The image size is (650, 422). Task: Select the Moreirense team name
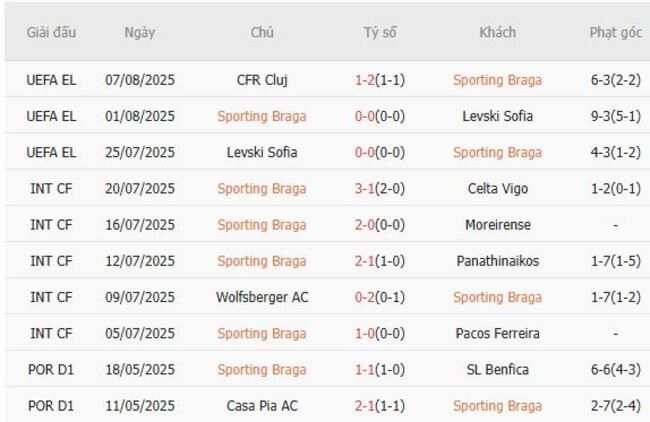[x=497, y=225]
